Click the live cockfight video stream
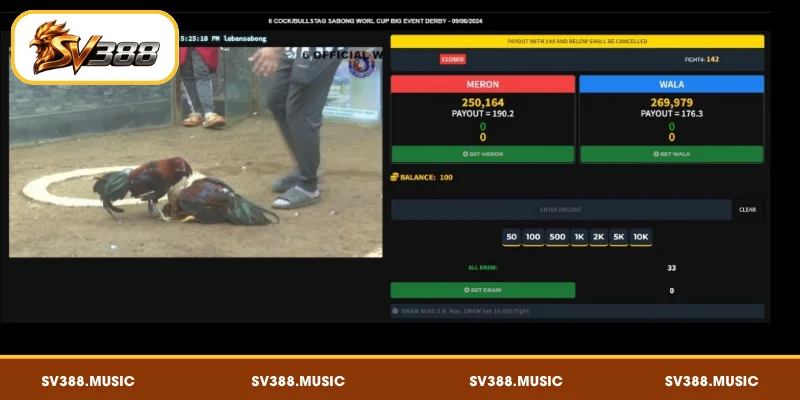This screenshot has width=800, height=400. click(x=195, y=152)
